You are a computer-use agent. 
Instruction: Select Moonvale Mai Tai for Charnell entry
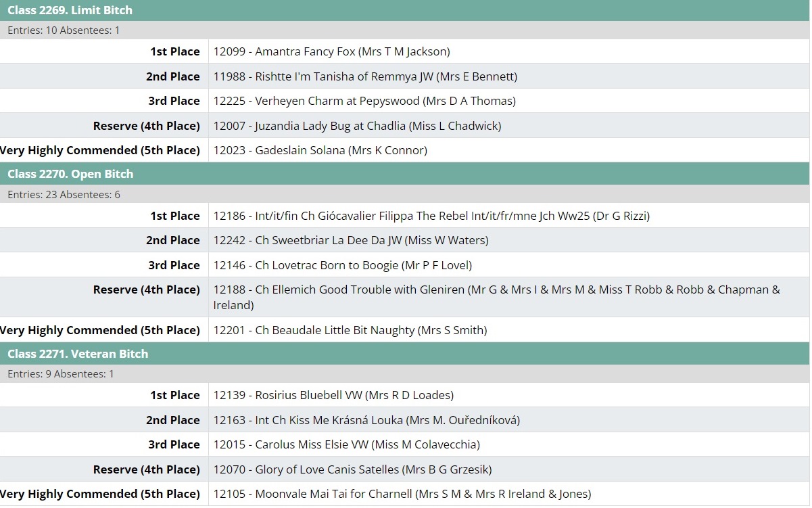402,494
